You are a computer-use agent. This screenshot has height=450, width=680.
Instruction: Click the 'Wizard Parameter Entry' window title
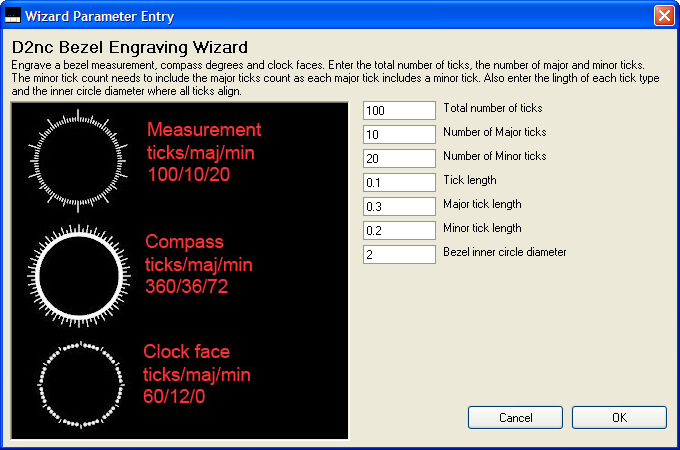99,16
